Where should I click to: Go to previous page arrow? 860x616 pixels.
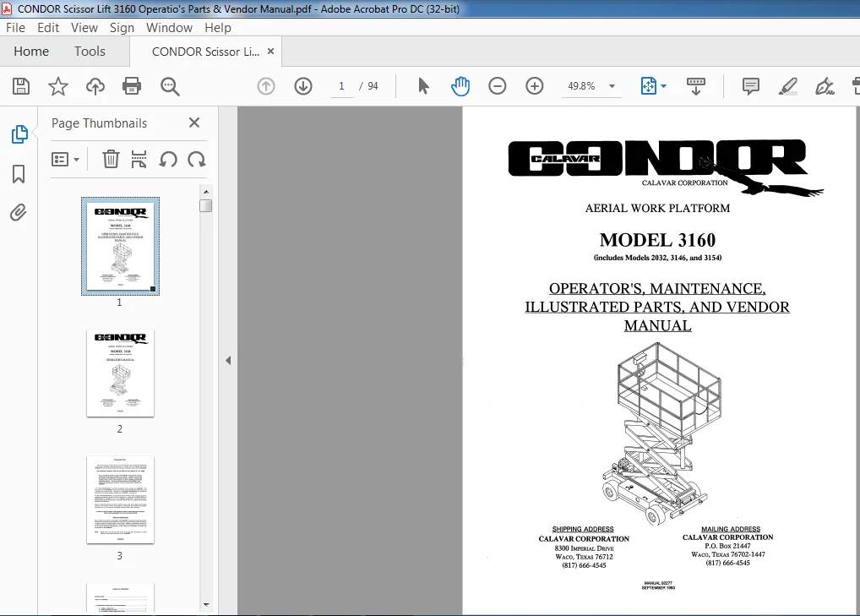point(266,86)
